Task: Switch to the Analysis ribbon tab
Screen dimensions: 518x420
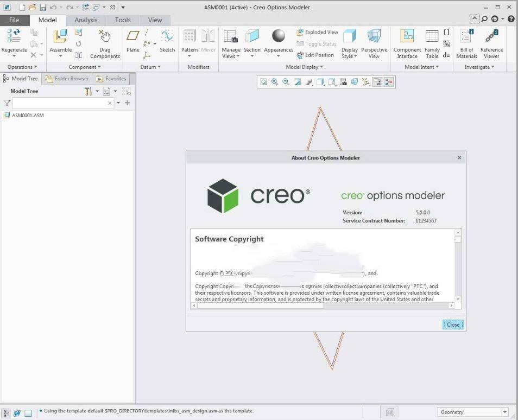Action: tap(86, 20)
